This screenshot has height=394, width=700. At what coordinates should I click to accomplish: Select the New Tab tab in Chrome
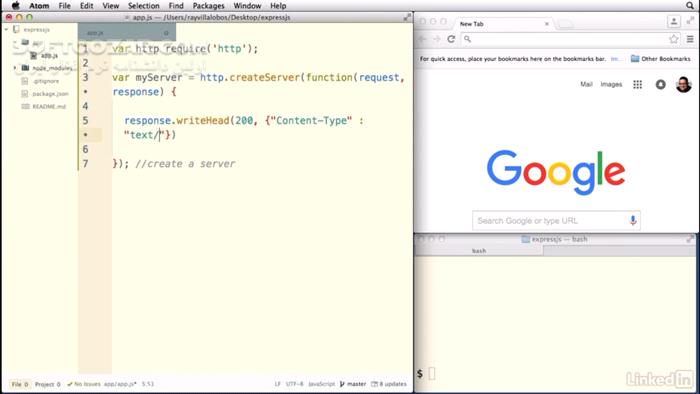tap(502, 24)
